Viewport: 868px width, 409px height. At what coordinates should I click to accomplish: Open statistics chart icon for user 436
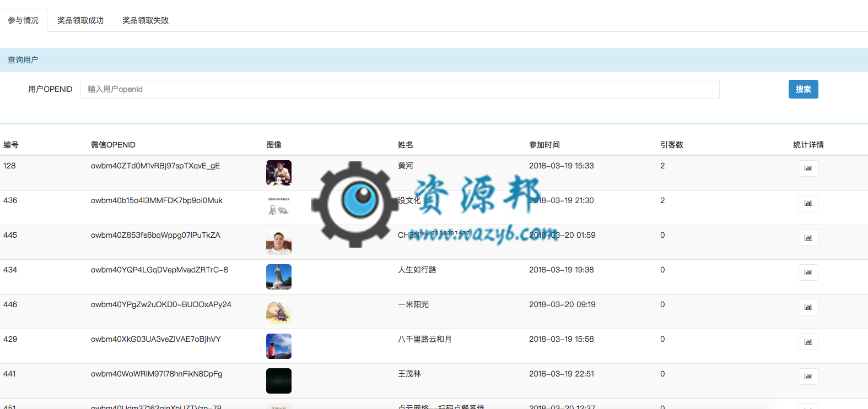(808, 203)
